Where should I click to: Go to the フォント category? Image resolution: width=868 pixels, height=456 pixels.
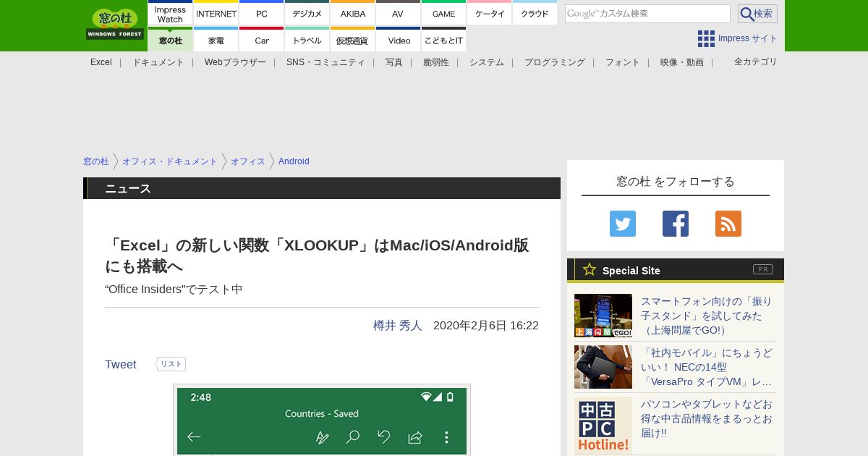pos(623,62)
